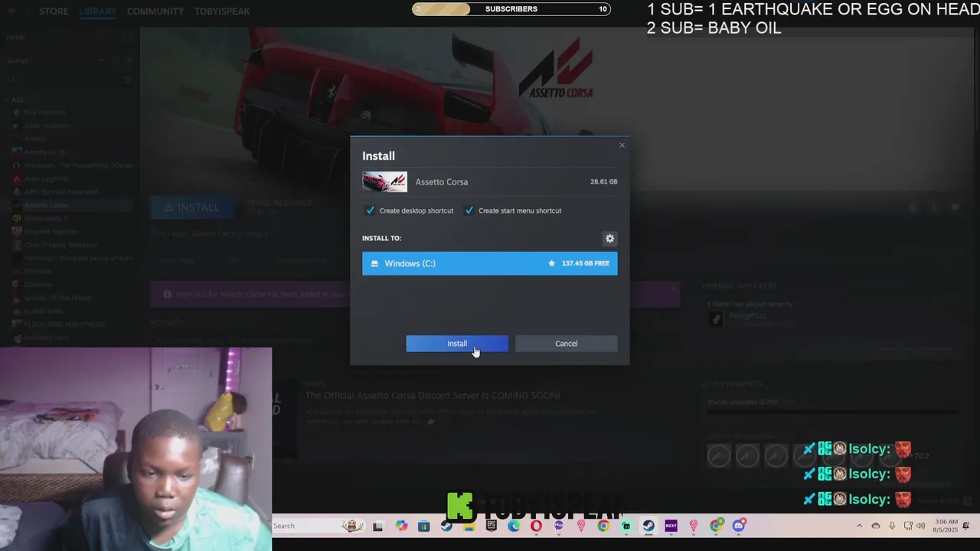Image resolution: width=980 pixels, height=551 pixels.
Task: Click the active Steam icon in taskbar
Action: point(648,526)
